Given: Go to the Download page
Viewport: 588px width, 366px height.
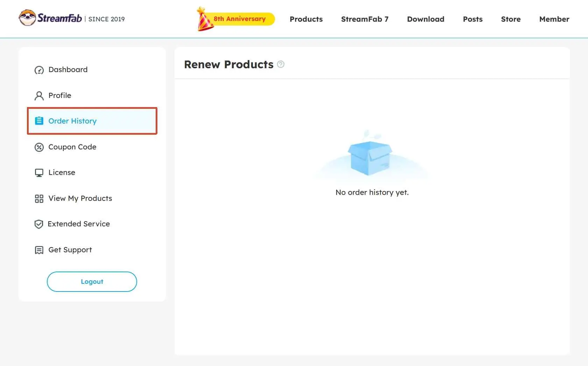Looking at the screenshot, I should 426,19.
